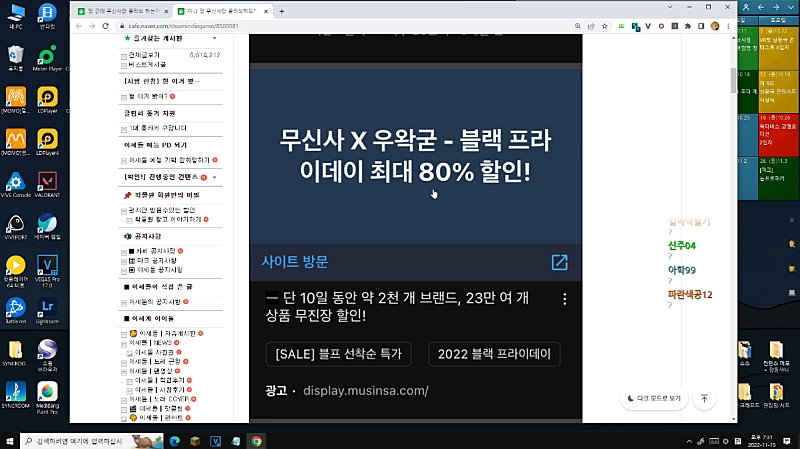The image size is (800, 449).
Task: Toggle the browser side panel icon
Action: point(701,26)
